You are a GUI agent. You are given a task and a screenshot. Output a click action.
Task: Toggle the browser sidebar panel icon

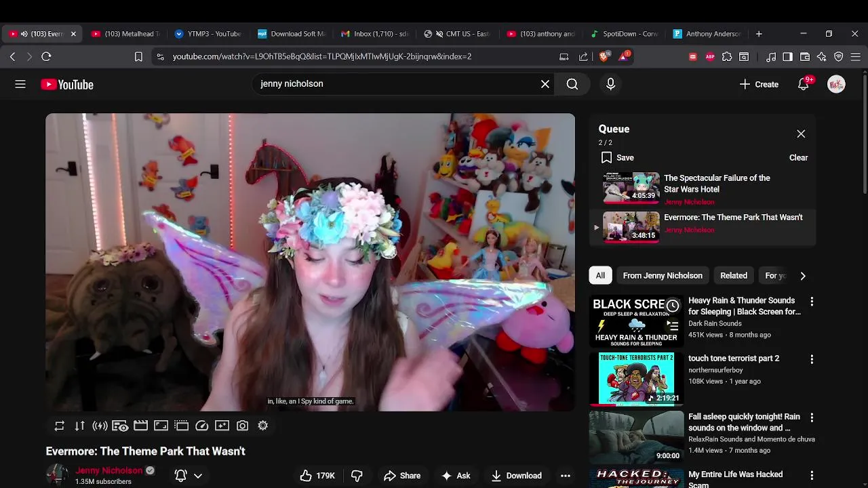(787, 57)
